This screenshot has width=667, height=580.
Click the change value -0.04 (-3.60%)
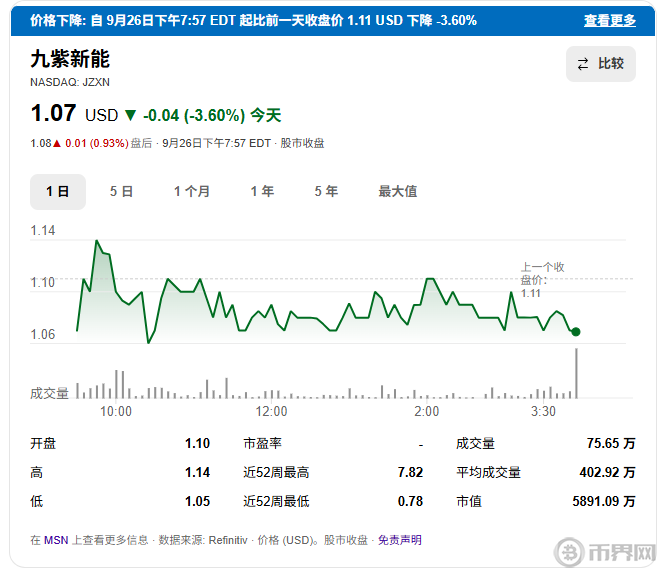[x=194, y=115]
